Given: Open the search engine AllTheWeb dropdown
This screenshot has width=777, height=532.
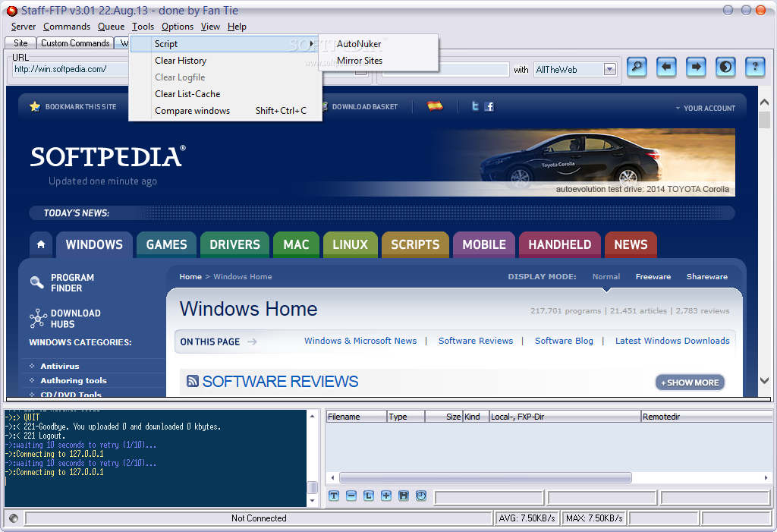Looking at the screenshot, I should [x=610, y=69].
